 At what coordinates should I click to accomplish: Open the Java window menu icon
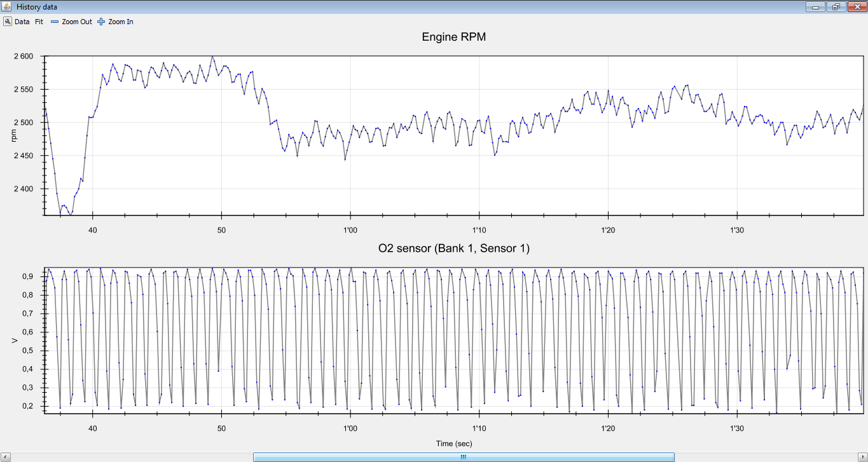pos(7,6)
